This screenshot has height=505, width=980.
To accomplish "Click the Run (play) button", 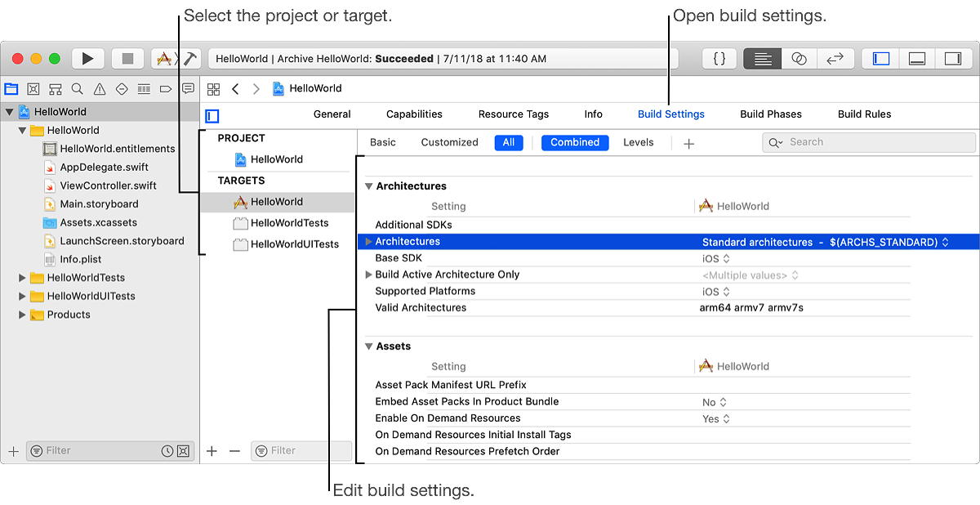I will (x=88, y=59).
